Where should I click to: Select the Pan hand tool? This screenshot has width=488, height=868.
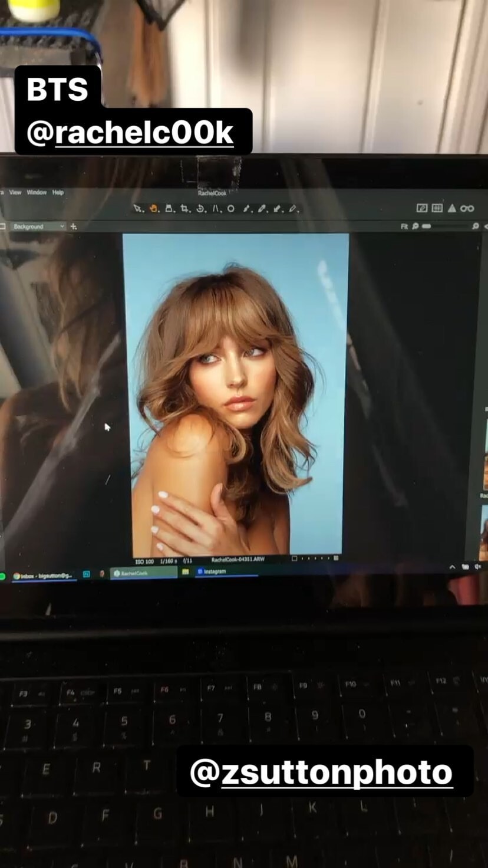pos(153,208)
